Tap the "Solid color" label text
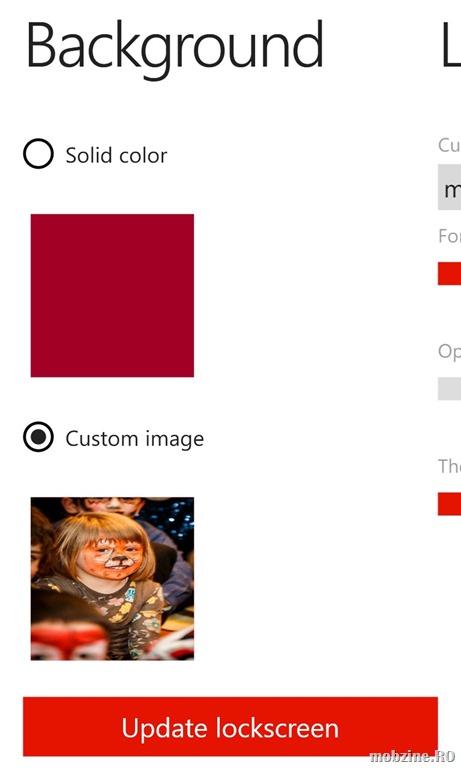The height and width of the screenshot is (768, 461). click(116, 155)
